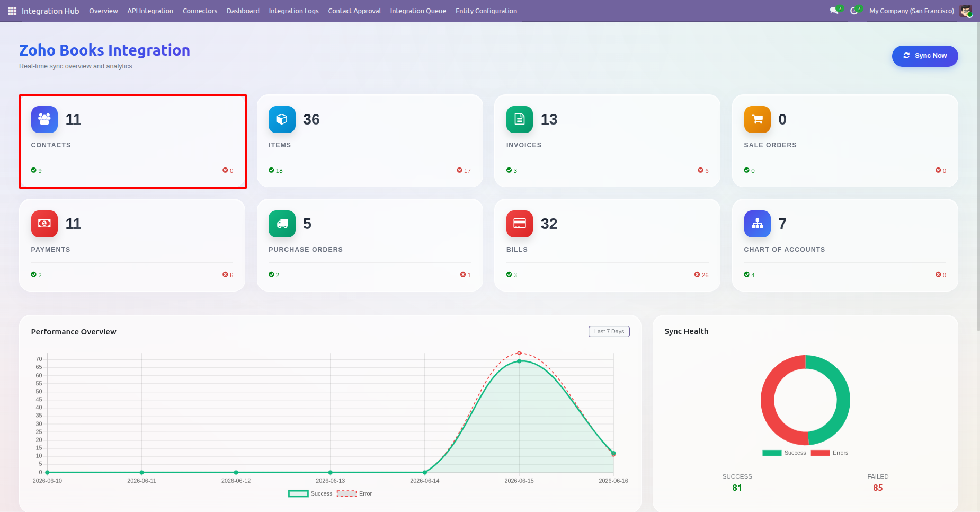Click the Invoices document icon
Viewport: 980px width, 512px height.
pyautogui.click(x=520, y=119)
